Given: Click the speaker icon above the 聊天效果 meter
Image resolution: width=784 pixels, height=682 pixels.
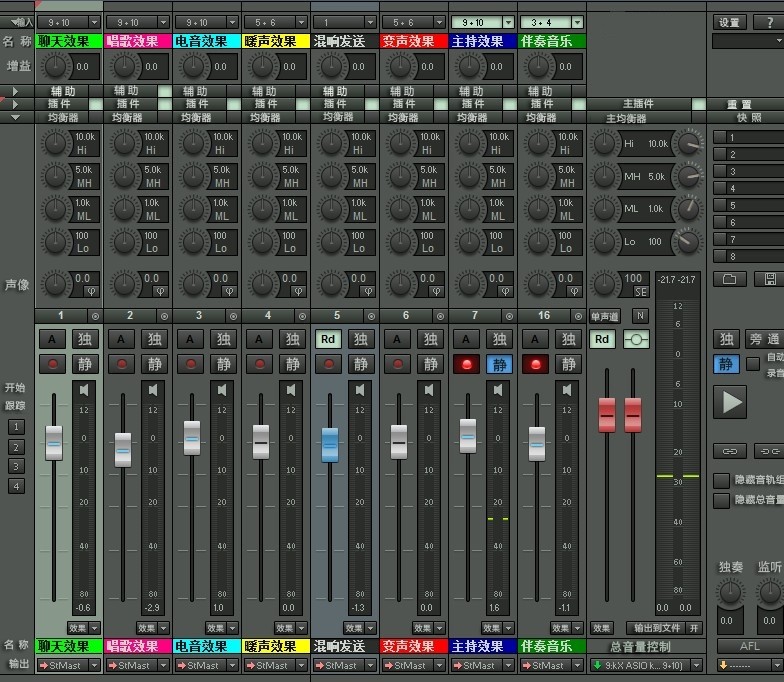Looking at the screenshot, I should point(84,390).
